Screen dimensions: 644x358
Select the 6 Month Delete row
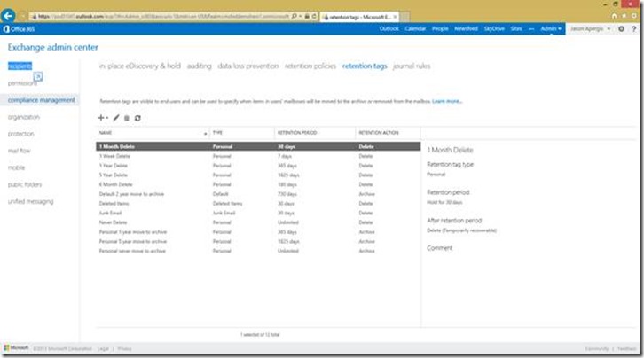pyautogui.click(x=258, y=184)
